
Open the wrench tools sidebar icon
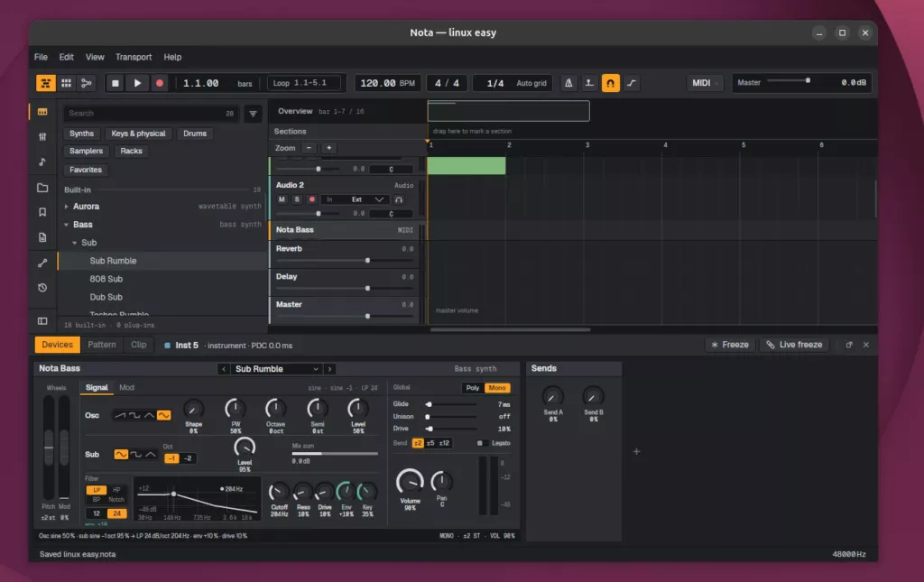click(x=42, y=263)
